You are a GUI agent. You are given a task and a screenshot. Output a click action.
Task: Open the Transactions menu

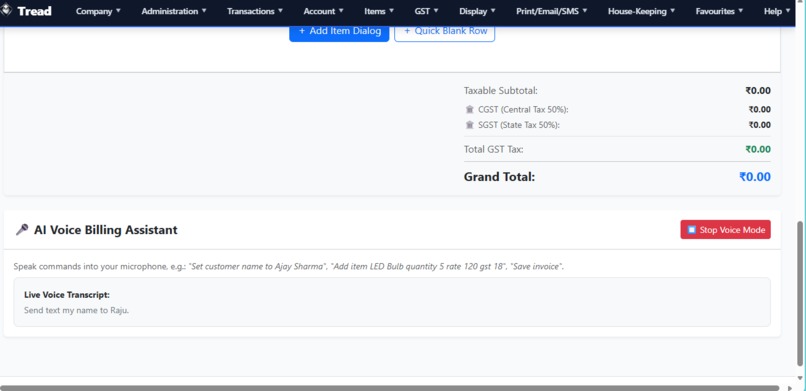point(255,11)
